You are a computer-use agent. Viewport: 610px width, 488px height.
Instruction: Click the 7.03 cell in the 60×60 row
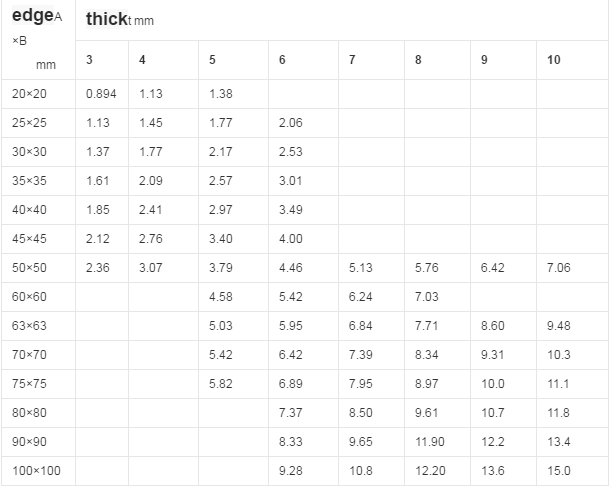point(427,297)
